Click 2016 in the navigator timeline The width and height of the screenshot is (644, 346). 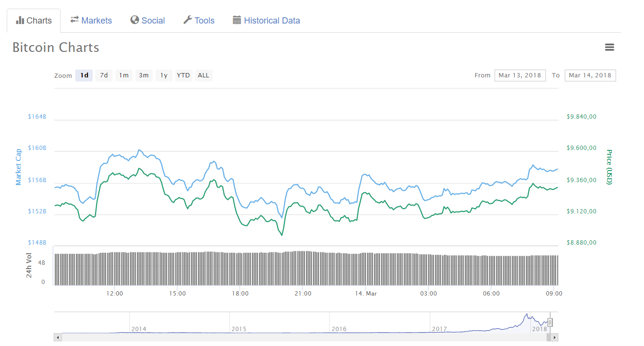339,329
